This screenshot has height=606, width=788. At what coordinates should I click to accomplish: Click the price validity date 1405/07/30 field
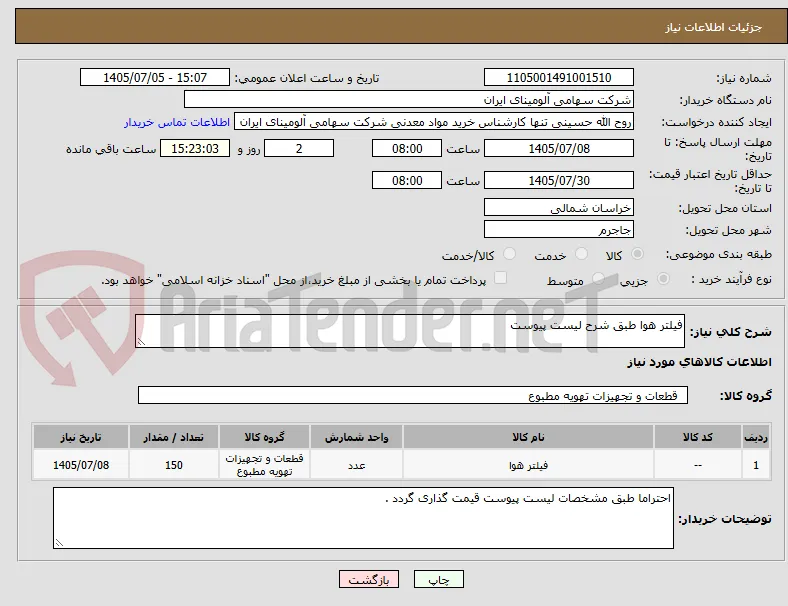[559, 180]
